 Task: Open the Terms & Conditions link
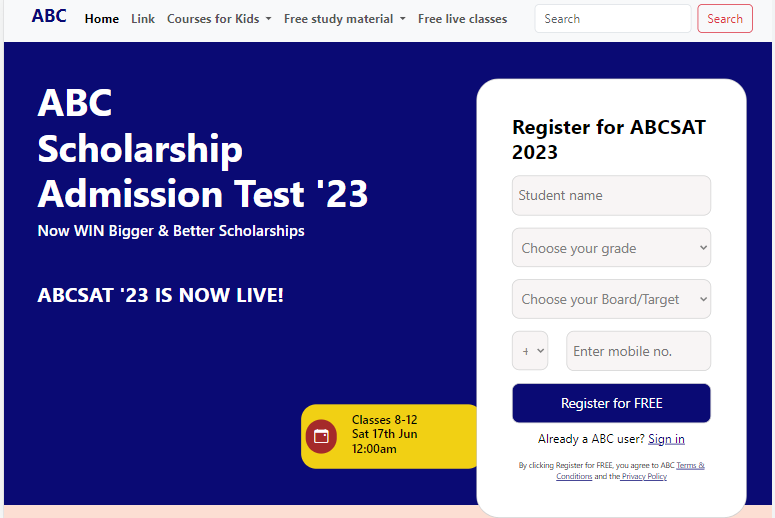tap(690, 465)
